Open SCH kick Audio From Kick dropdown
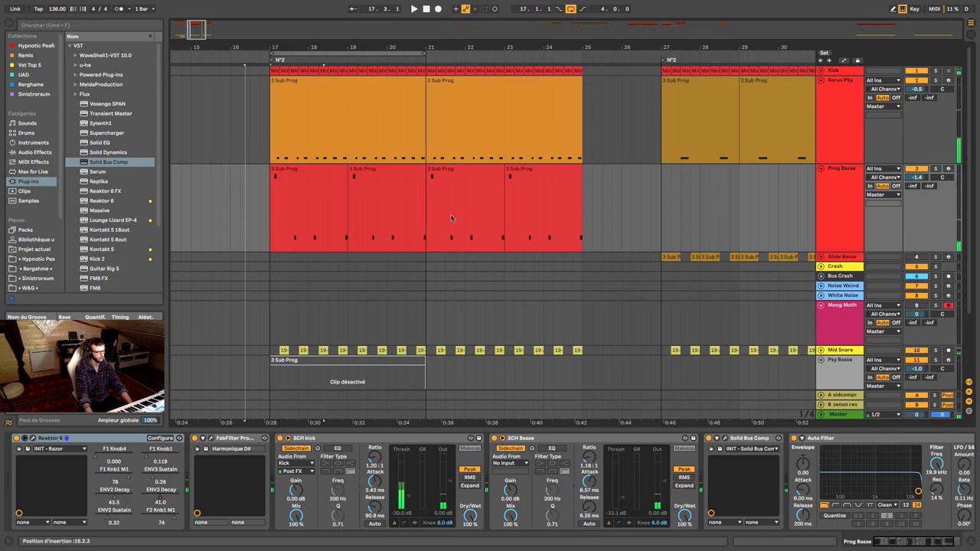The image size is (980, 551). 296,463
